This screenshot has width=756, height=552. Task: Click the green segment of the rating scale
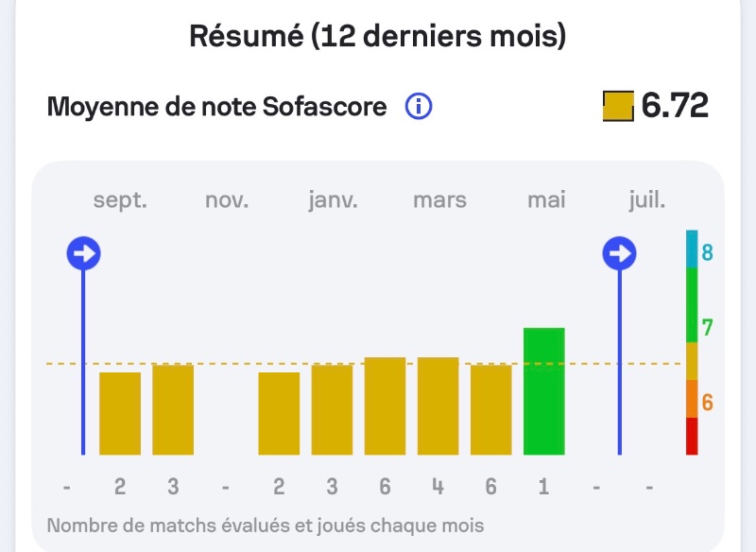pos(692,305)
